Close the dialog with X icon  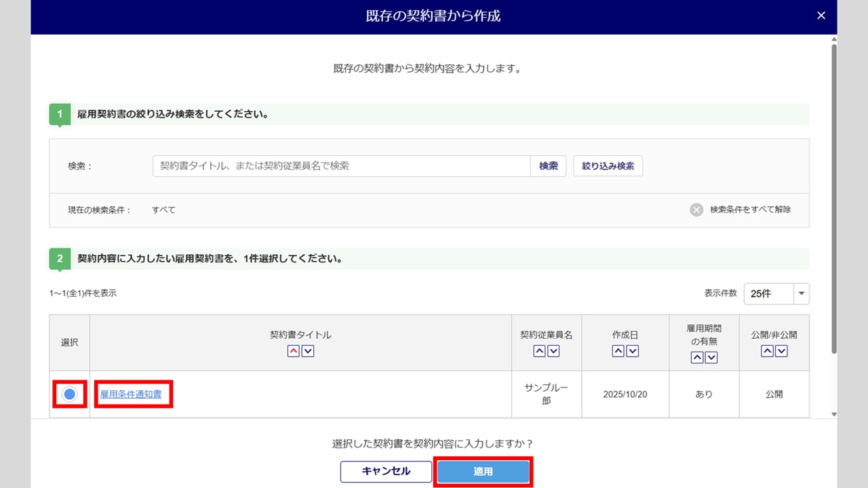click(x=821, y=16)
